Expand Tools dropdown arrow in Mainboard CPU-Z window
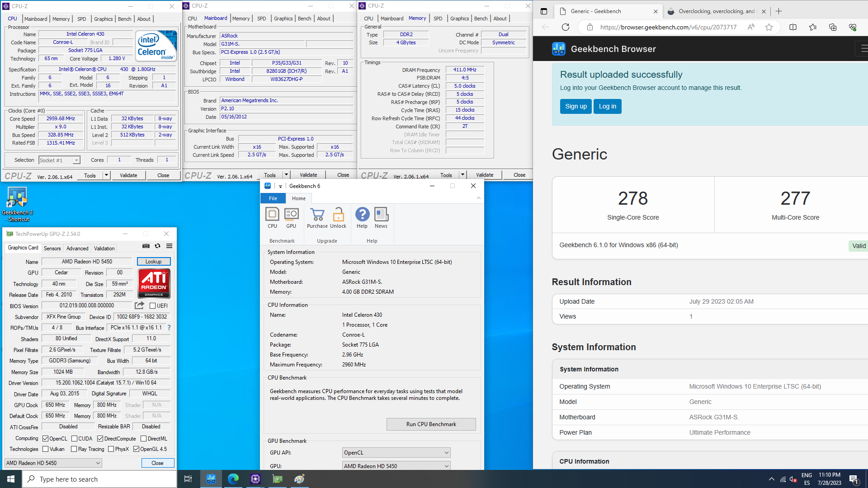The image size is (868, 488). pyautogui.click(x=286, y=175)
